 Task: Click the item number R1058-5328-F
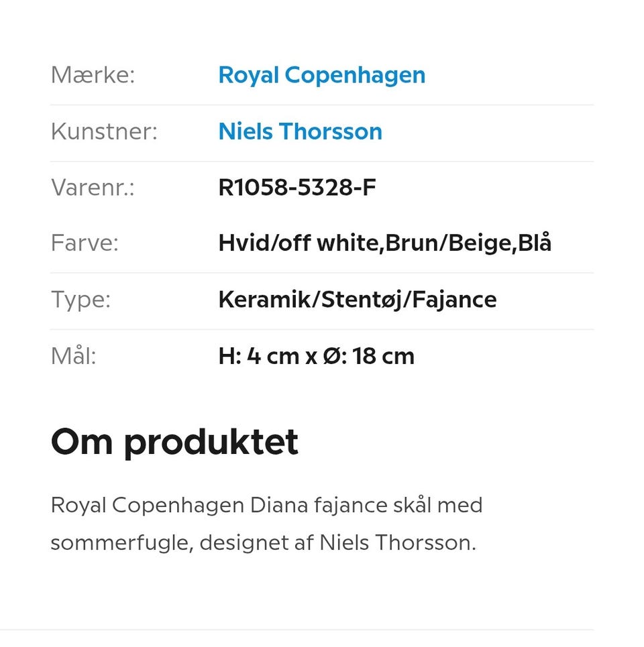click(x=297, y=188)
